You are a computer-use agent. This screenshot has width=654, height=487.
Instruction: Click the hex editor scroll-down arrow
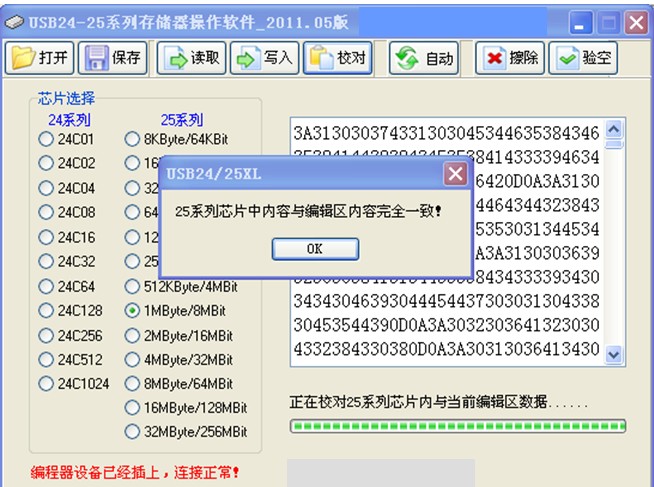coord(614,355)
